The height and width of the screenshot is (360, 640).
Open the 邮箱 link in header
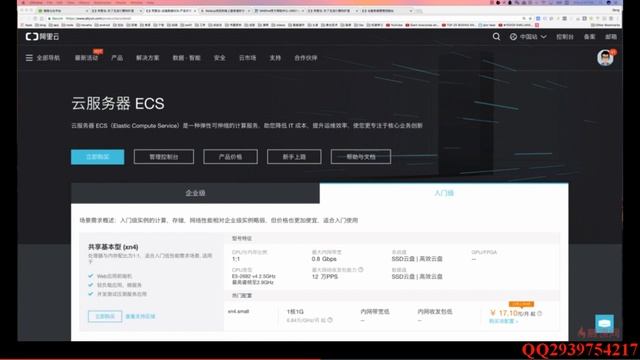[611, 37]
